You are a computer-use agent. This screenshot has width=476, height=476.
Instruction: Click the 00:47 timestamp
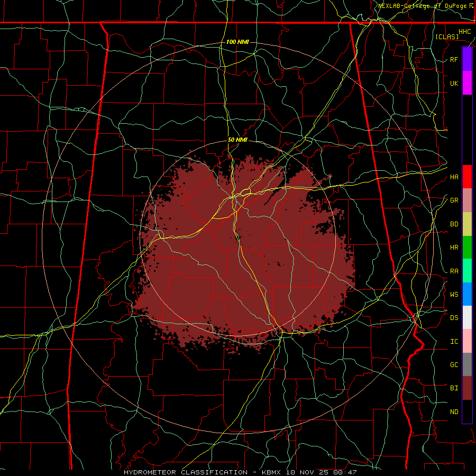[345, 472]
